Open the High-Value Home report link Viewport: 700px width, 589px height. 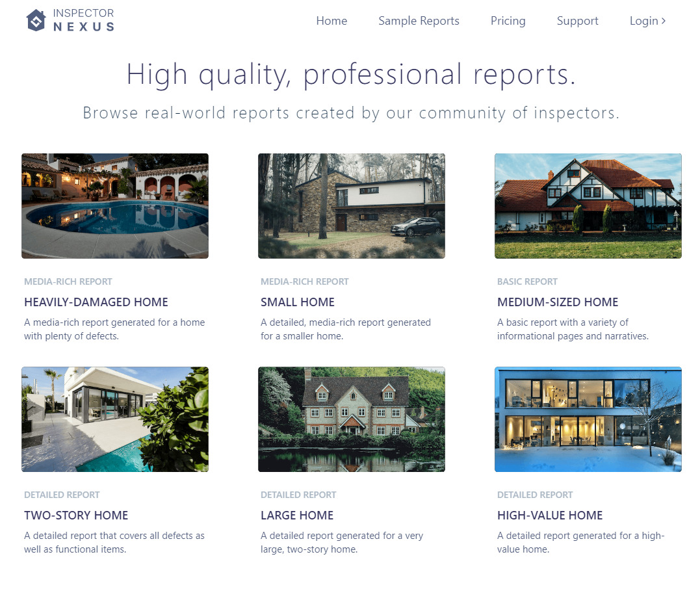click(550, 515)
